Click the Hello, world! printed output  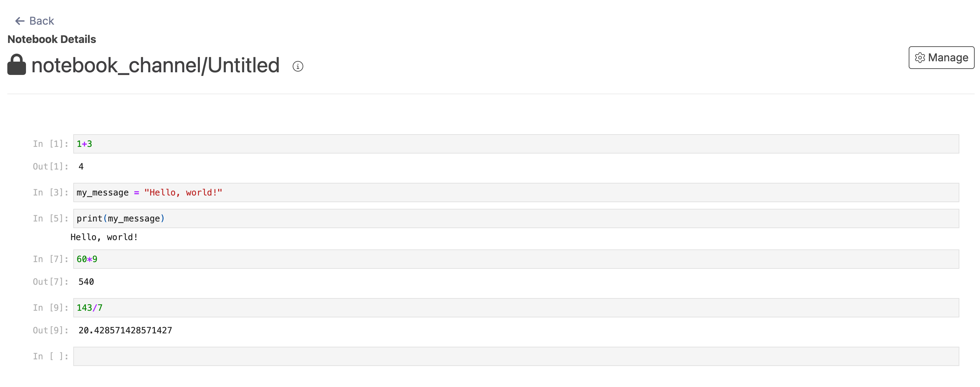point(104,237)
